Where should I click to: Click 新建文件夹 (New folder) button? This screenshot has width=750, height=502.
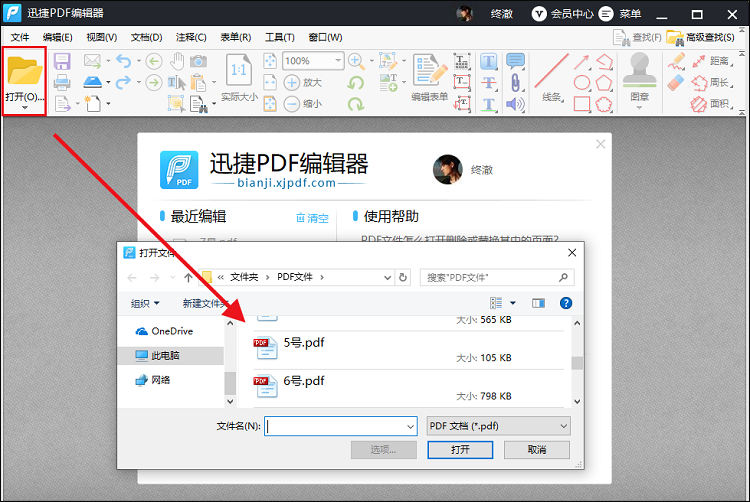click(x=205, y=304)
